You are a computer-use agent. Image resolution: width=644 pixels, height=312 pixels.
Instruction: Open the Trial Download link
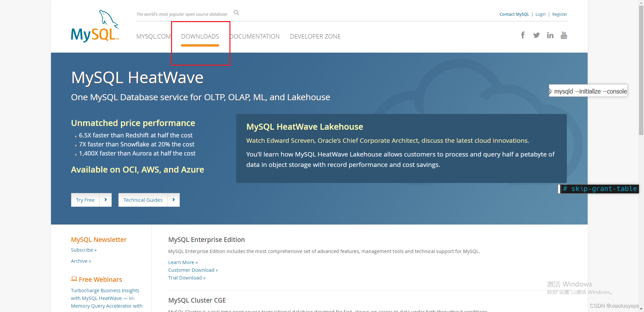click(187, 278)
